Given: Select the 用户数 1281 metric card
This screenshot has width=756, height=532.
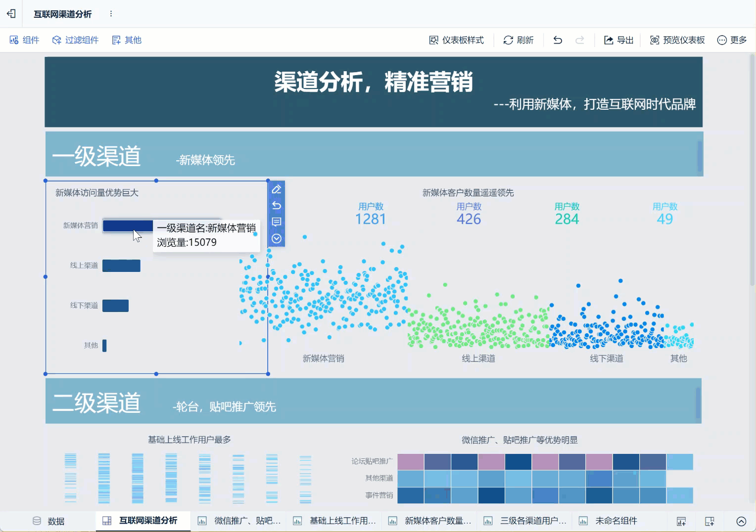Looking at the screenshot, I should (371, 214).
